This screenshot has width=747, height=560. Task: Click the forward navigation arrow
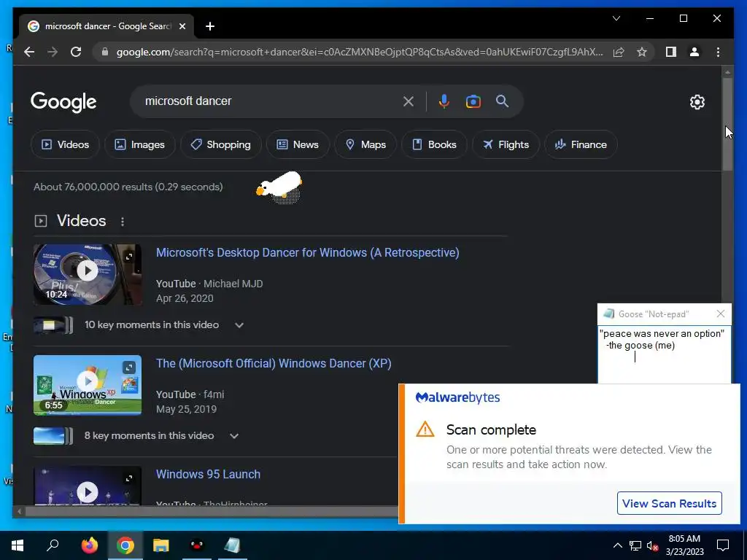(x=53, y=52)
